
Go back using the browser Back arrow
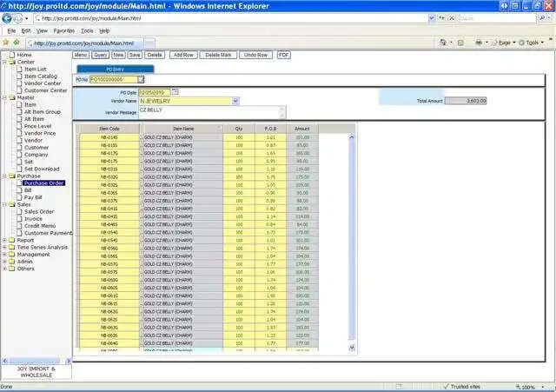[x=7, y=18]
